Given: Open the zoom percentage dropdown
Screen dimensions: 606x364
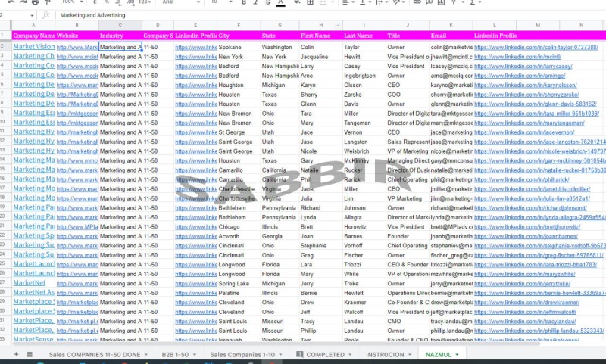Looking at the screenshot, I should (73, 2).
